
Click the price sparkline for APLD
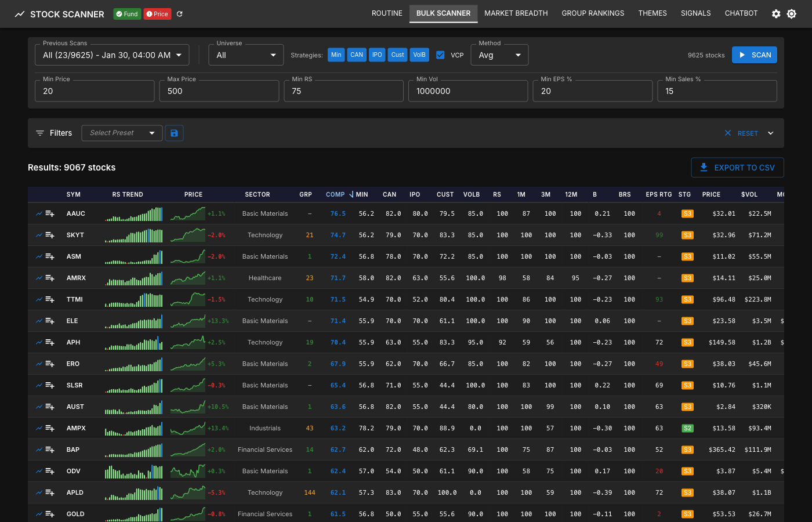pyautogui.click(x=188, y=492)
